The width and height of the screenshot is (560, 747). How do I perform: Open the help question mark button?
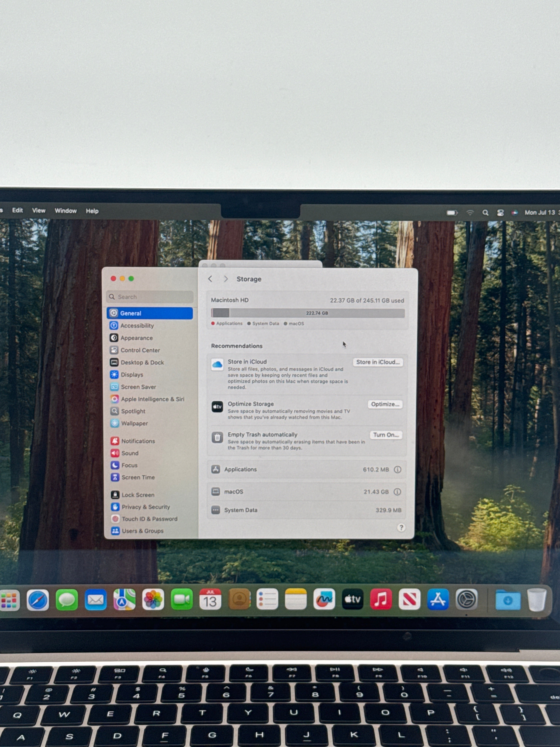(401, 527)
